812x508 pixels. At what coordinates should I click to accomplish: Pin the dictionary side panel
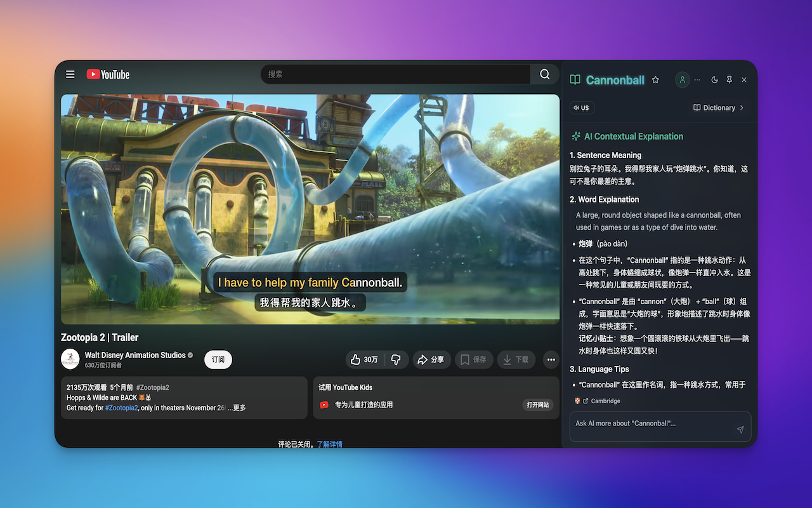point(730,80)
